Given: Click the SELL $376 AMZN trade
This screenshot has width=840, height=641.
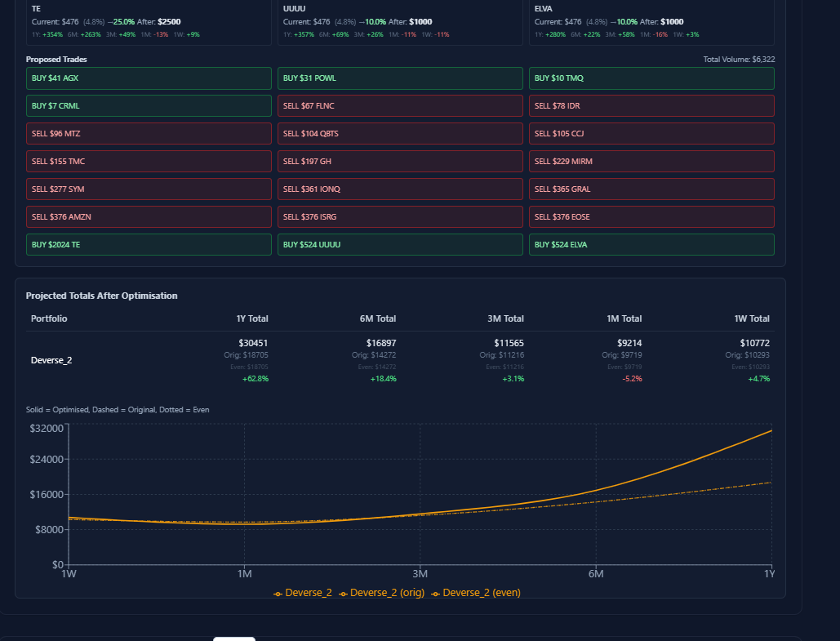Looking at the screenshot, I should pos(149,216).
